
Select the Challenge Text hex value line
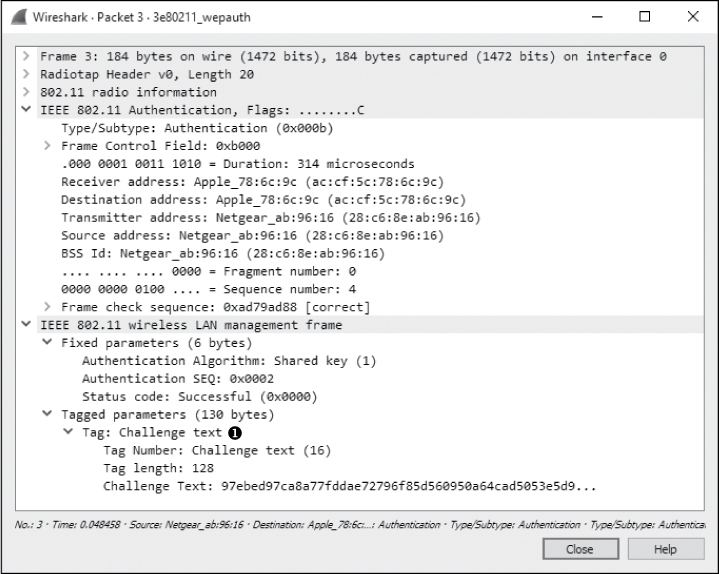(350, 487)
